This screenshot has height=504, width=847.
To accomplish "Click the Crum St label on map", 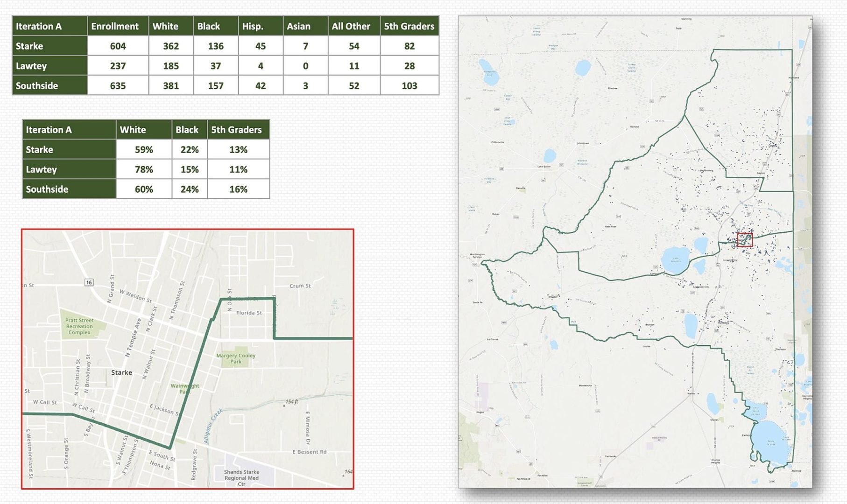I will click(300, 286).
